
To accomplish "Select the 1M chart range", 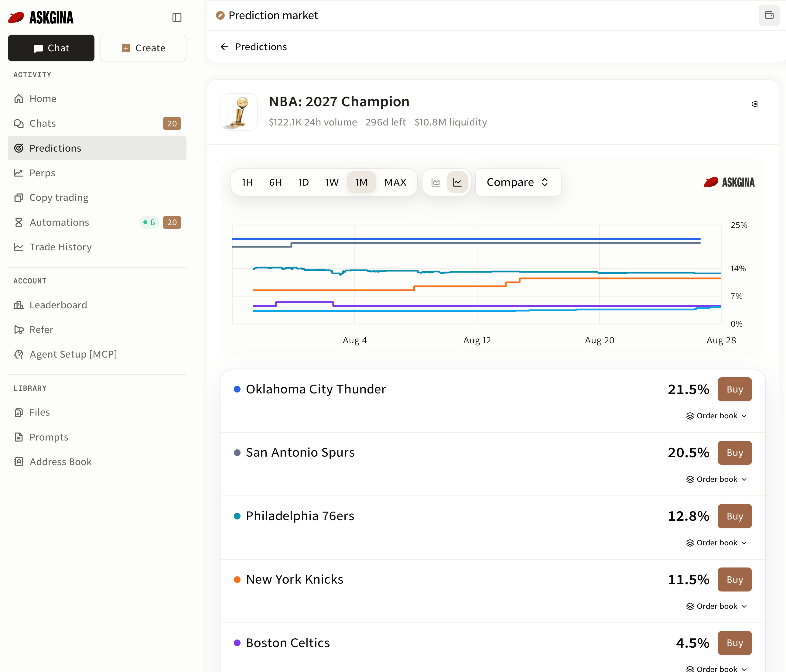I will click(x=361, y=183).
